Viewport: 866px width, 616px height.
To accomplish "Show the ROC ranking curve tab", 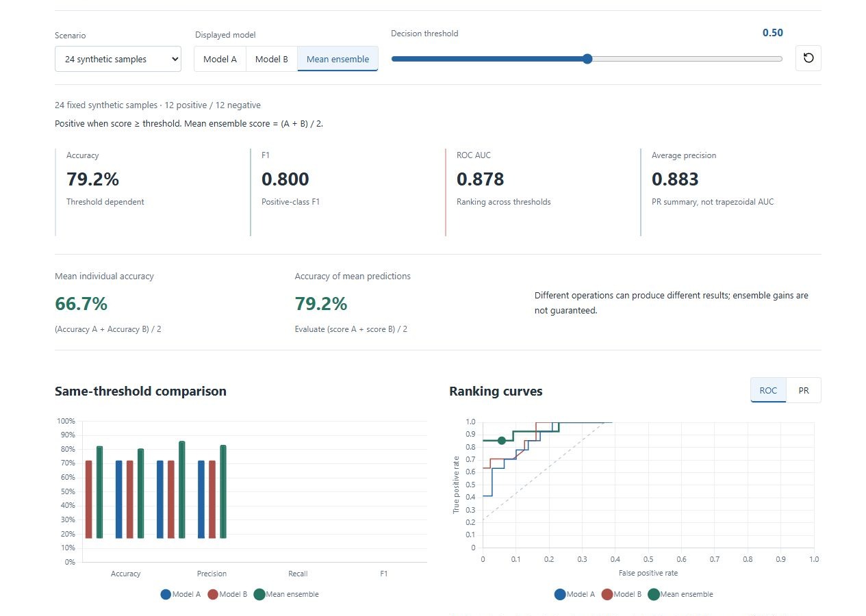I will [768, 390].
